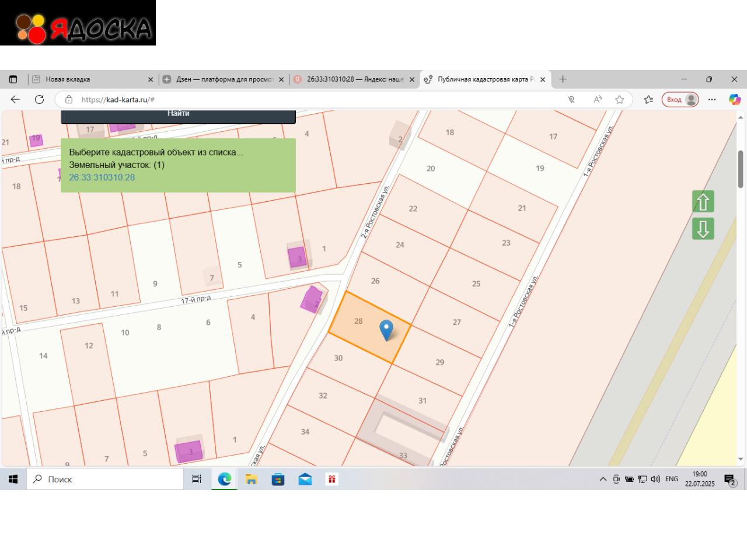View site information lock icon

69,99
